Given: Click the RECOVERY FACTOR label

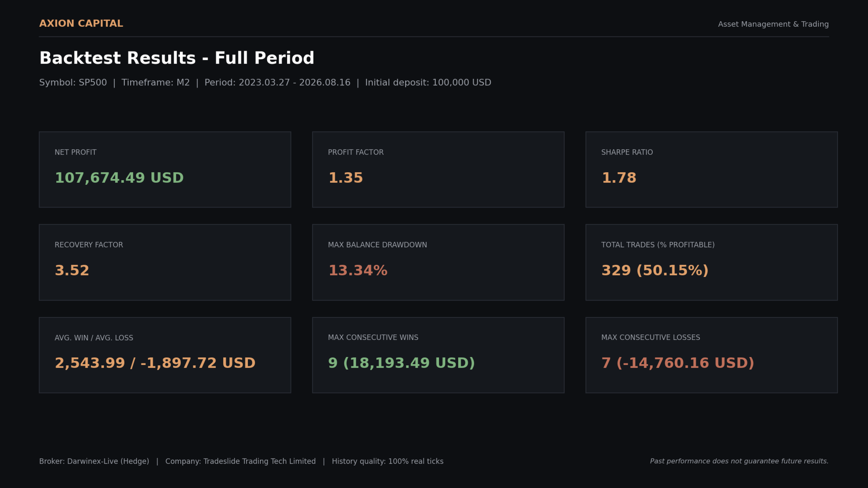Looking at the screenshot, I should point(89,245).
